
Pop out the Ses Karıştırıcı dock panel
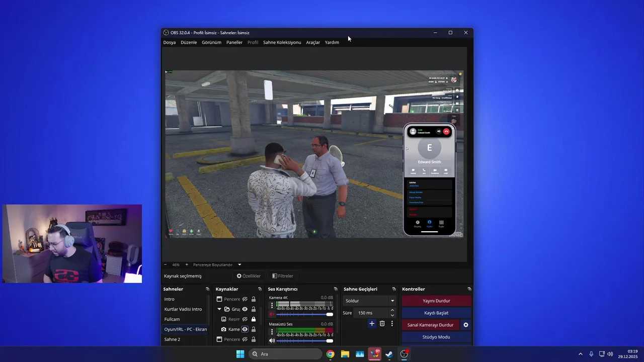coord(336,289)
